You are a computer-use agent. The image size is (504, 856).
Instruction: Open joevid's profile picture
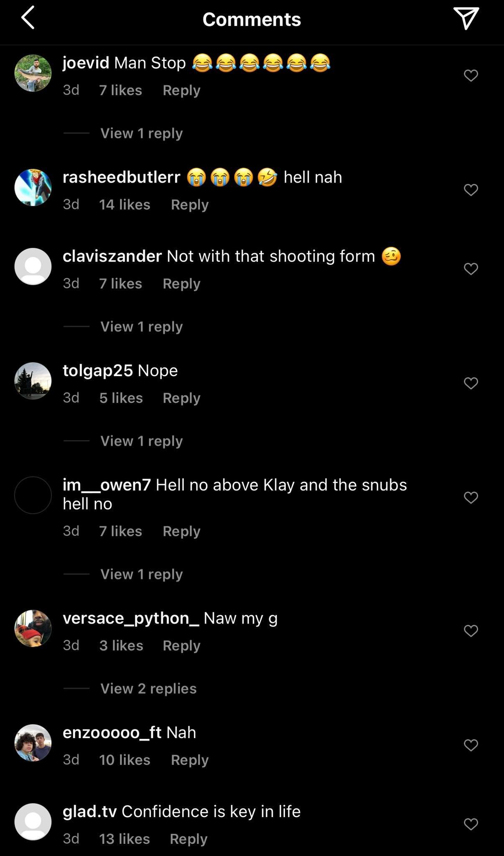click(x=33, y=73)
